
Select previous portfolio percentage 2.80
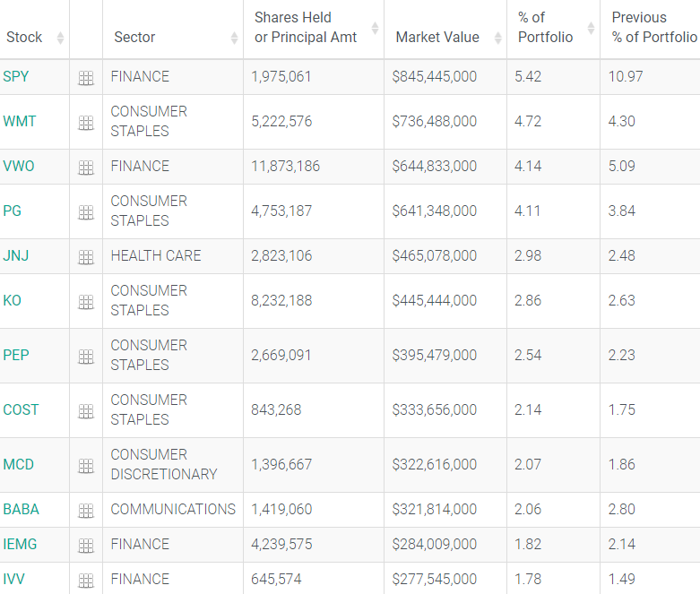point(621,509)
